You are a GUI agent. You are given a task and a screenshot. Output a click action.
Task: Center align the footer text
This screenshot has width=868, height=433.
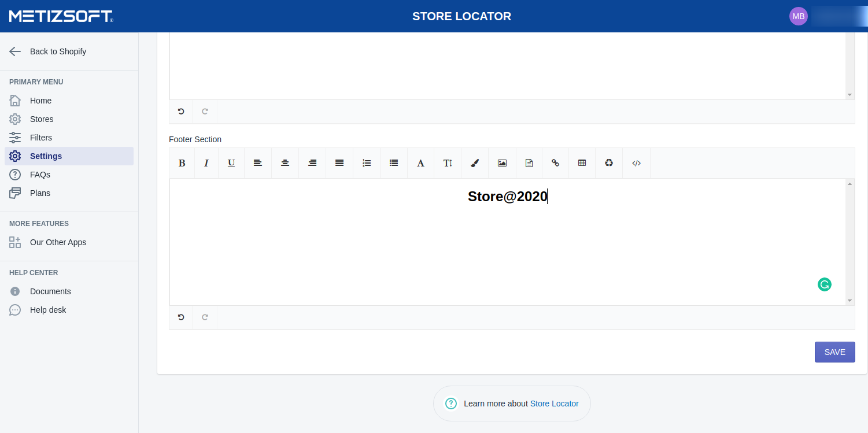tap(285, 163)
